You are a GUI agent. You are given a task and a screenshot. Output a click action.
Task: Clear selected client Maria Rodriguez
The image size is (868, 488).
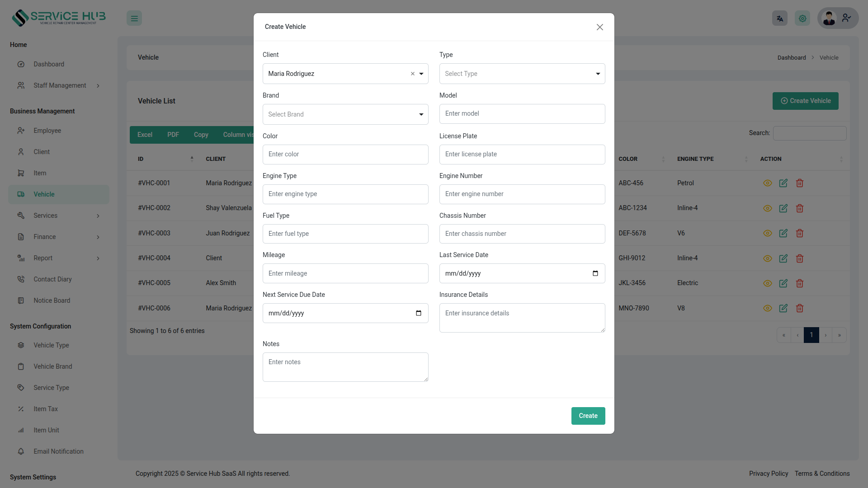[x=412, y=74]
